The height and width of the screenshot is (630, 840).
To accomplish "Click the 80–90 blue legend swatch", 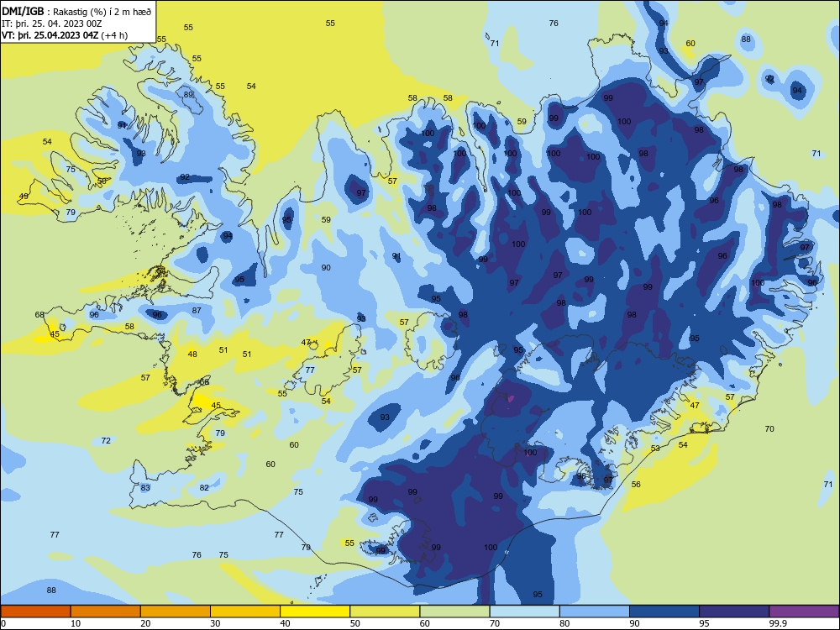I will pos(595,612).
